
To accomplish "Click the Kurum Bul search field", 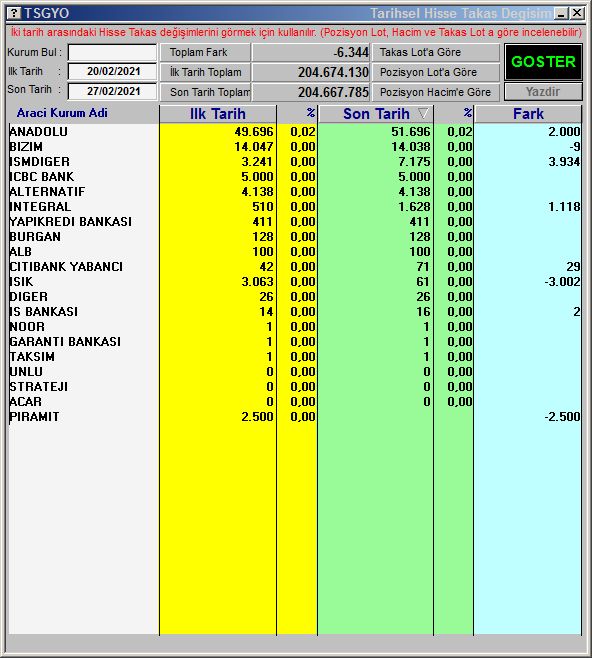I will [x=112, y=53].
